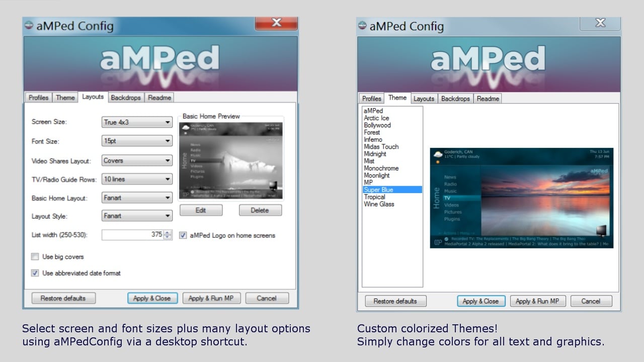Image resolution: width=644 pixels, height=362 pixels.
Task: Enable Use big covers checkbox
Action: click(35, 257)
